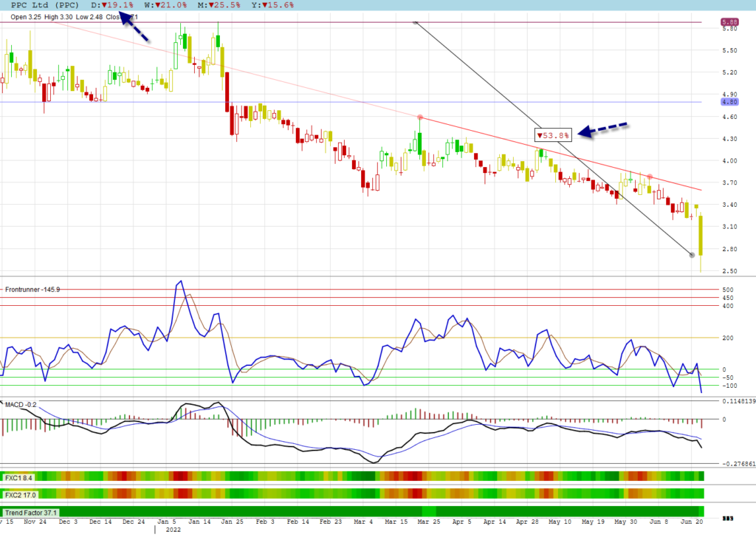This screenshot has height=543, width=756.
Task: Click the Jun 20 date label
Action: (x=691, y=522)
